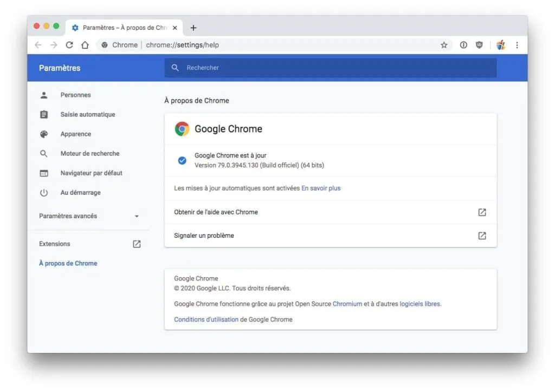Click the Google Chrome logo
555x392 pixels.
(x=182, y=129)
